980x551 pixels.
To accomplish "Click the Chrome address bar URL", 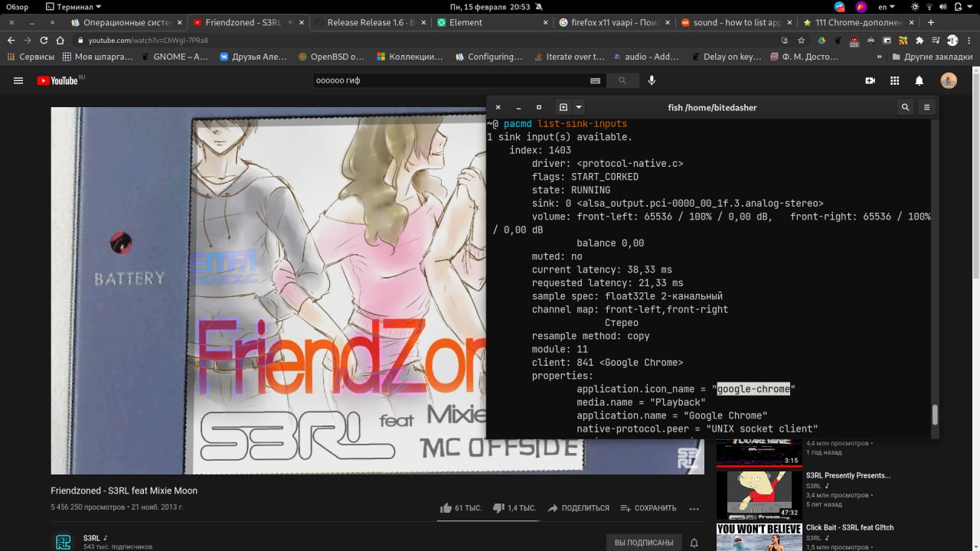I will coord(148,40).
